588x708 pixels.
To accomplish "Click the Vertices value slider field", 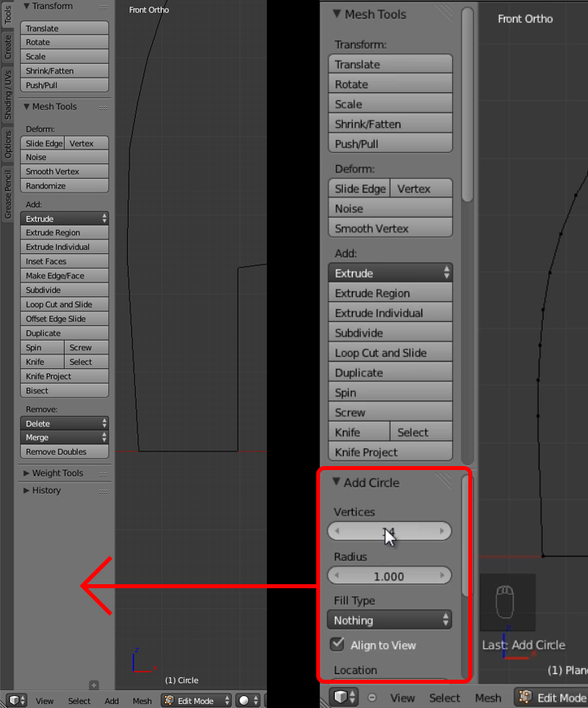I will point(390,531).
